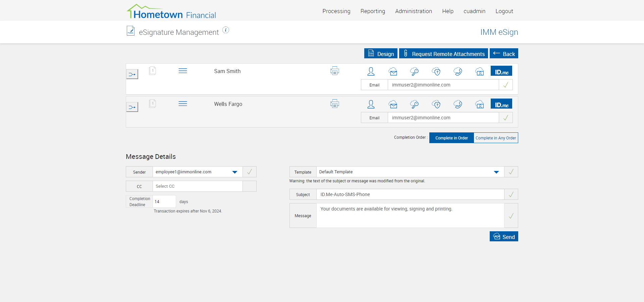
Task: Open the Help menu
Action: [448, 11]
